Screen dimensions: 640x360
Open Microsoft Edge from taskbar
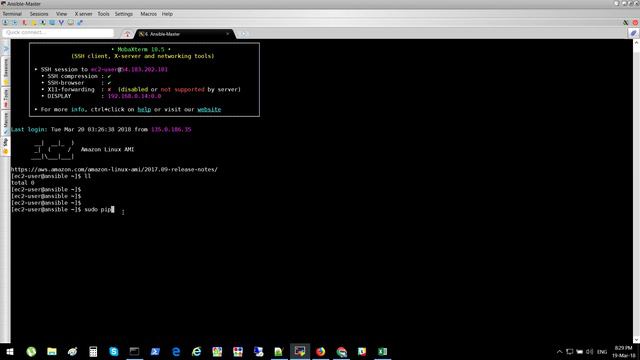pyautogui.click(x=176, y=351)
